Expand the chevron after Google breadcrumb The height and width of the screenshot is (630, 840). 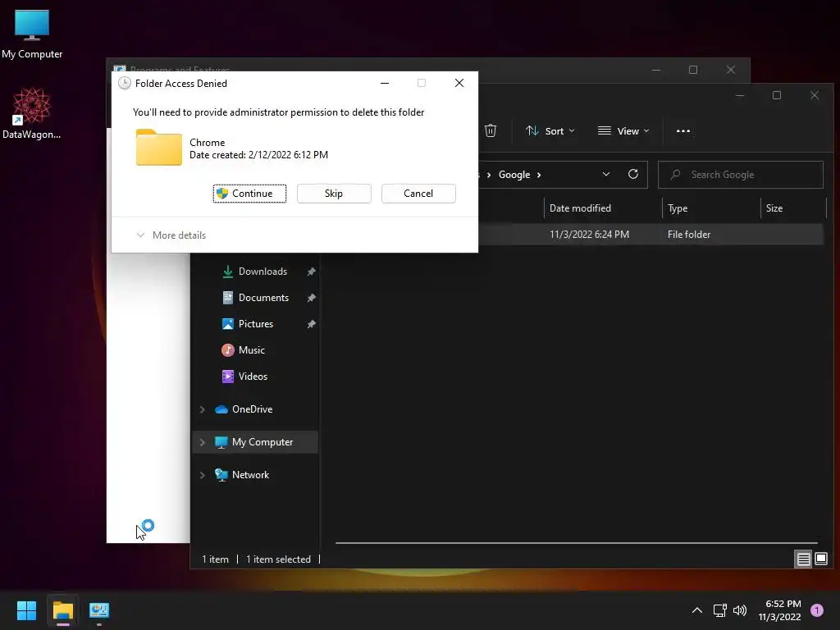tap(539, 175)
